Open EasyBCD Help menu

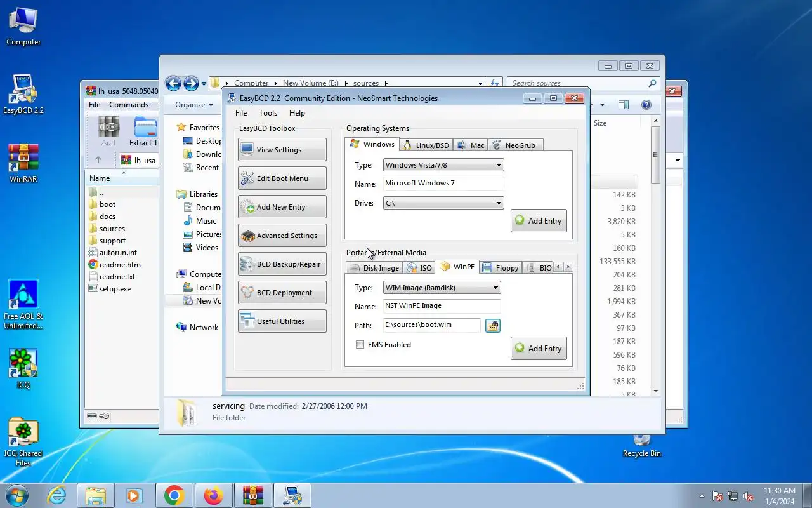[x=297, y=113]
